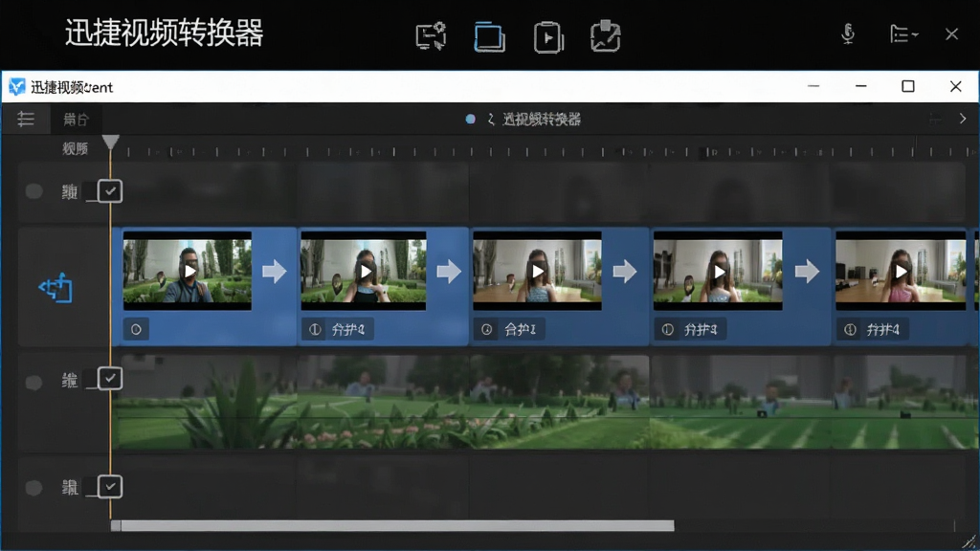
Task: Click transition arrow after first clip
Action: [275, 271]
